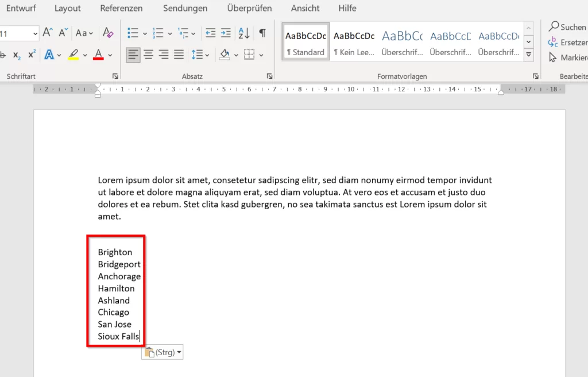
Task: Click the increase font size icon
Action: tap(48, 33)
